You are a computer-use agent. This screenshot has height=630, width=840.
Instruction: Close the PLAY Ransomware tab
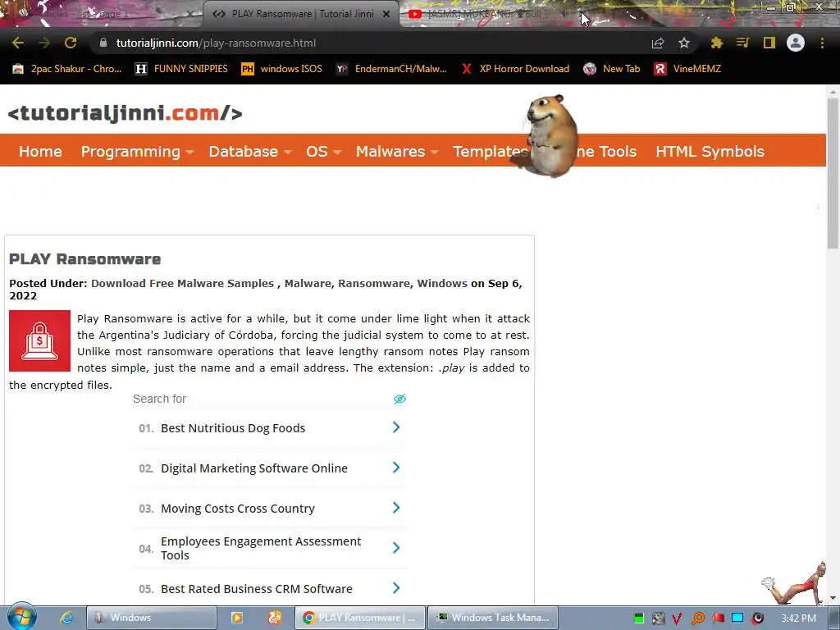[386, 14]
